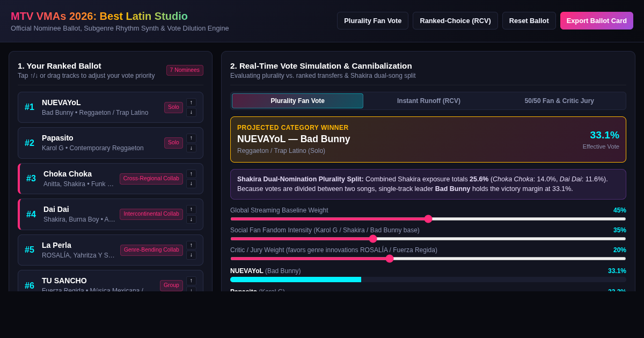The image size is (644, 338).
Task: Click the #1 rank number
Action: point(30,107)
